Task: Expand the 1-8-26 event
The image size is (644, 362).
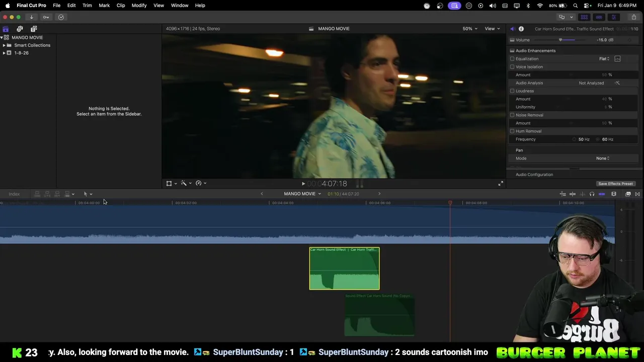Action: click(x=4, y=53)
